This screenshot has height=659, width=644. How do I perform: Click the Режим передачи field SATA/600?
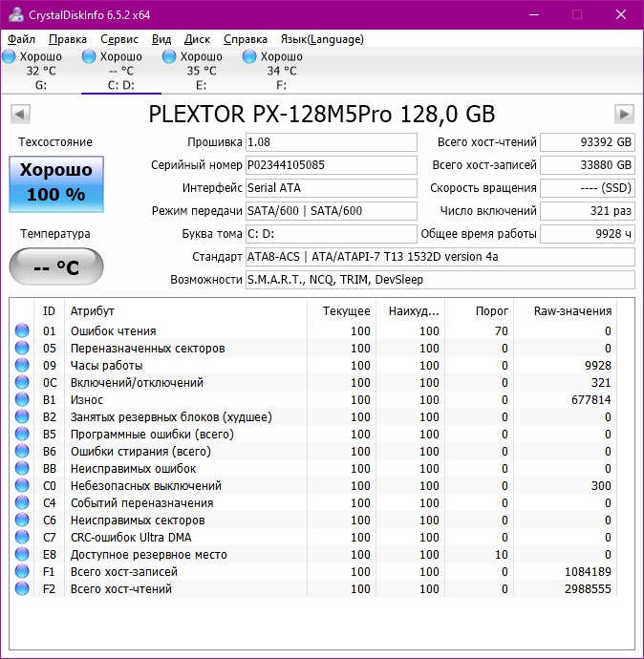tap(332, 210)
